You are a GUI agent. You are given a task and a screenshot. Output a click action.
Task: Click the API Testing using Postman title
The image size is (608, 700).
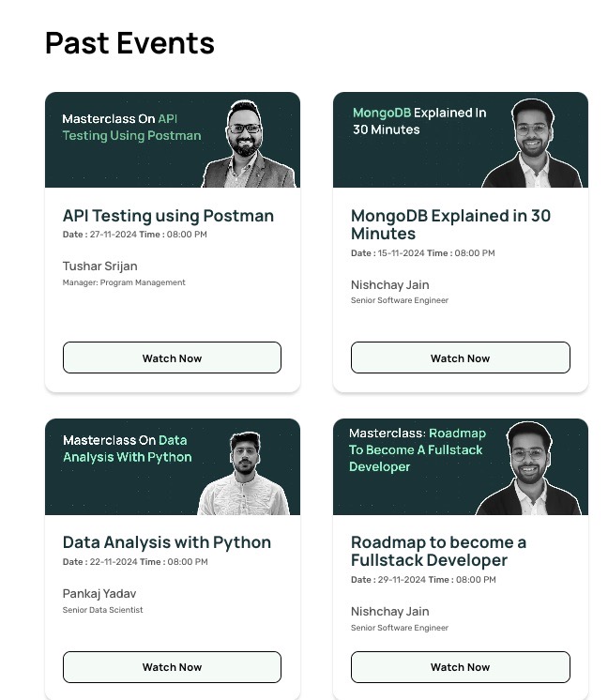coord(168,216)
